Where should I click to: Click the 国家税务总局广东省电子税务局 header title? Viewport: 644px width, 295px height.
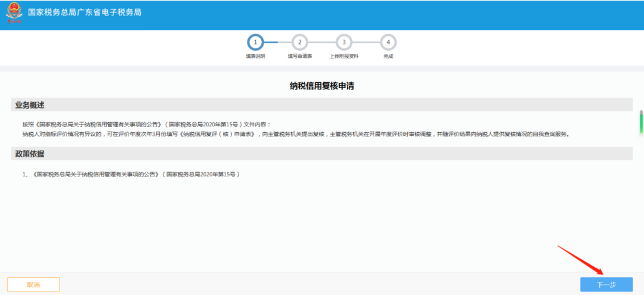click(85, 13)
